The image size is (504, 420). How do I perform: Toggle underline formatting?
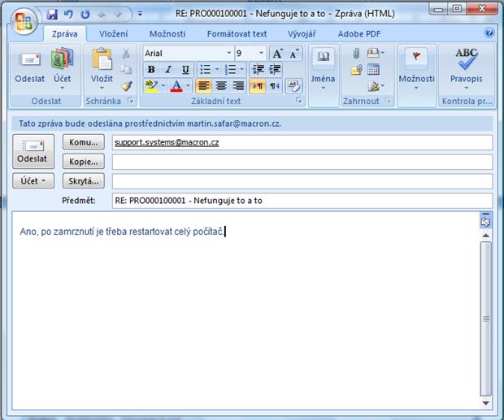point(185,70)
